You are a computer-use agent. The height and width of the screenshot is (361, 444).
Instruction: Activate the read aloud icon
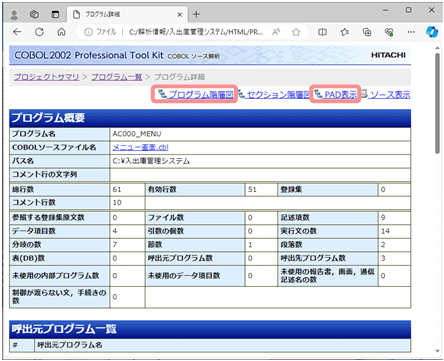[x=276, y=32]
